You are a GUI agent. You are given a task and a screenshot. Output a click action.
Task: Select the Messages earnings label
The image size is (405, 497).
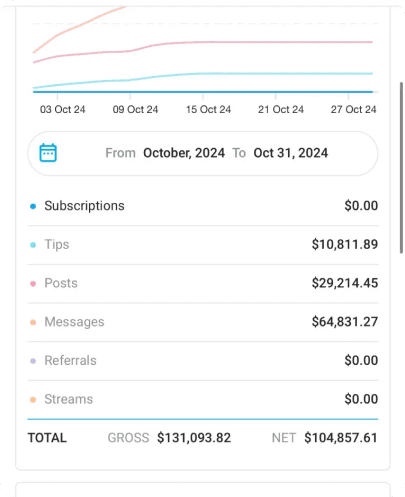(x=74, y=322)
